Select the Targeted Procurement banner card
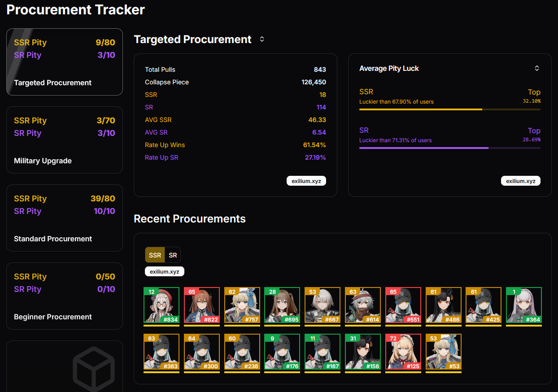 coord(65,62)
